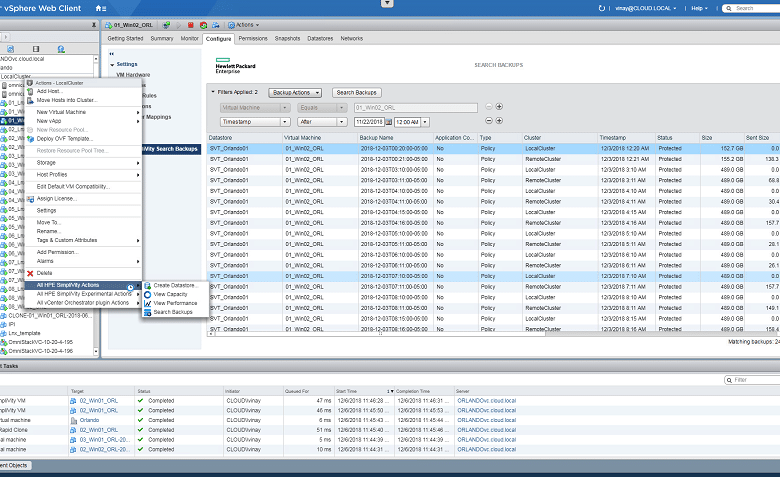Click Assign License menu entry
Screen dimensions: 780x477
(57, 198)
